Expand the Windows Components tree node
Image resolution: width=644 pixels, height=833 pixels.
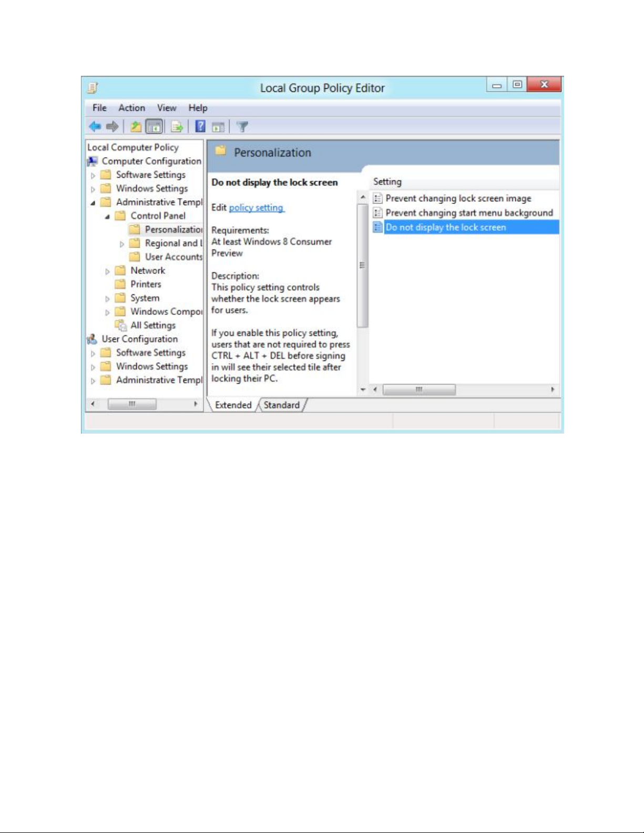107,312
